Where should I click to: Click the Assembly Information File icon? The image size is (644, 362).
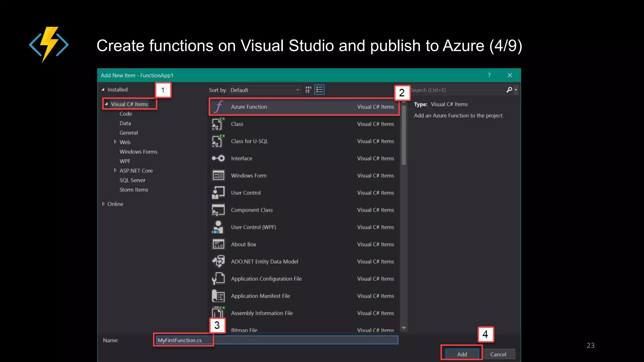tap(218, 313)
